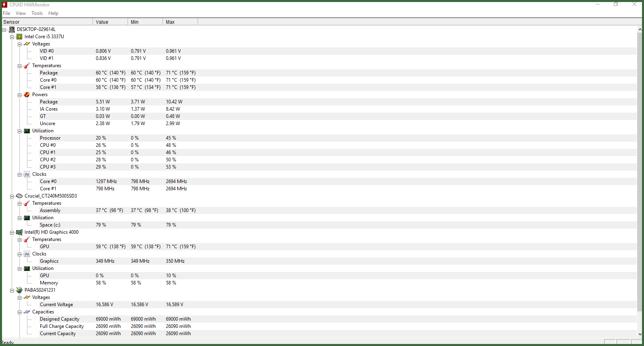Click the Value column header
644x346 pixels.
coord(110,22)
